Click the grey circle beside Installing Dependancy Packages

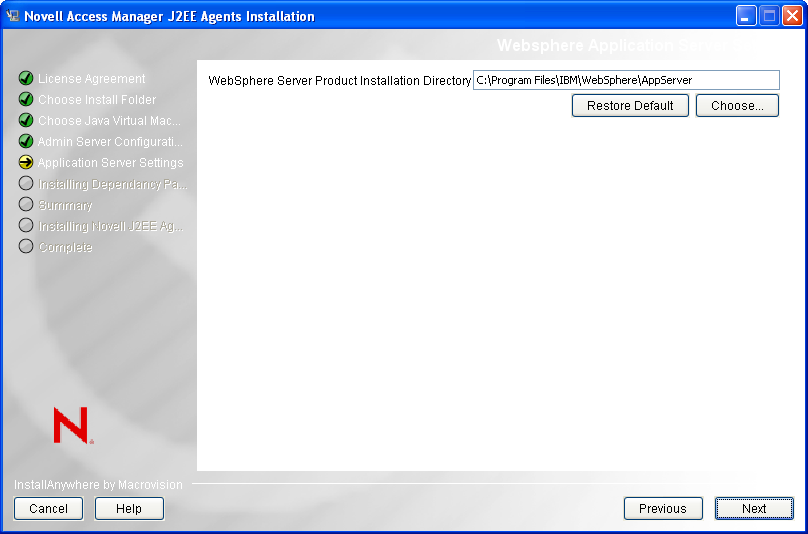tap(26, 183)
